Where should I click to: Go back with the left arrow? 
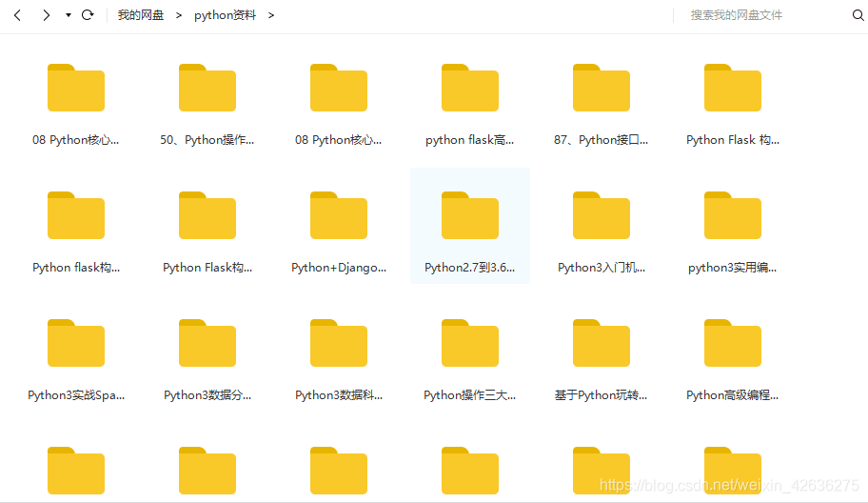(18, 15)
